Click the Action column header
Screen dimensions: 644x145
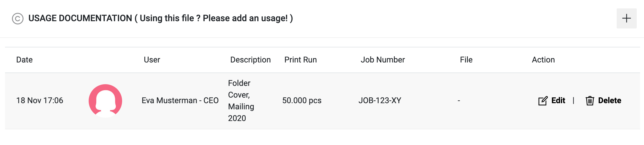coord(543,60)
